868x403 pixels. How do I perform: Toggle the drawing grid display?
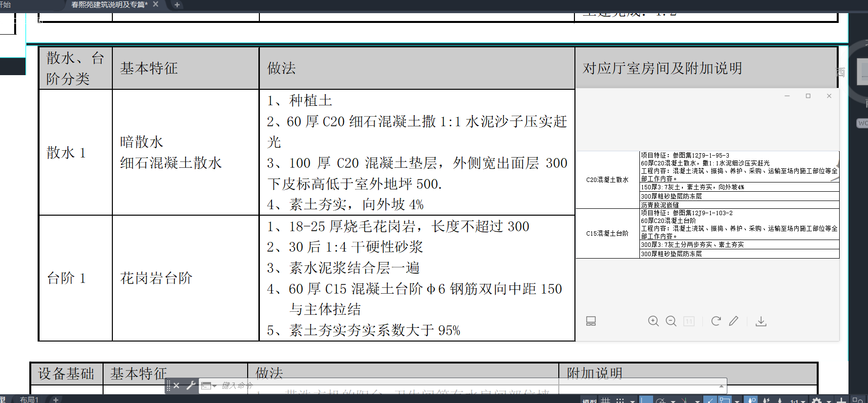click(606, 400)
